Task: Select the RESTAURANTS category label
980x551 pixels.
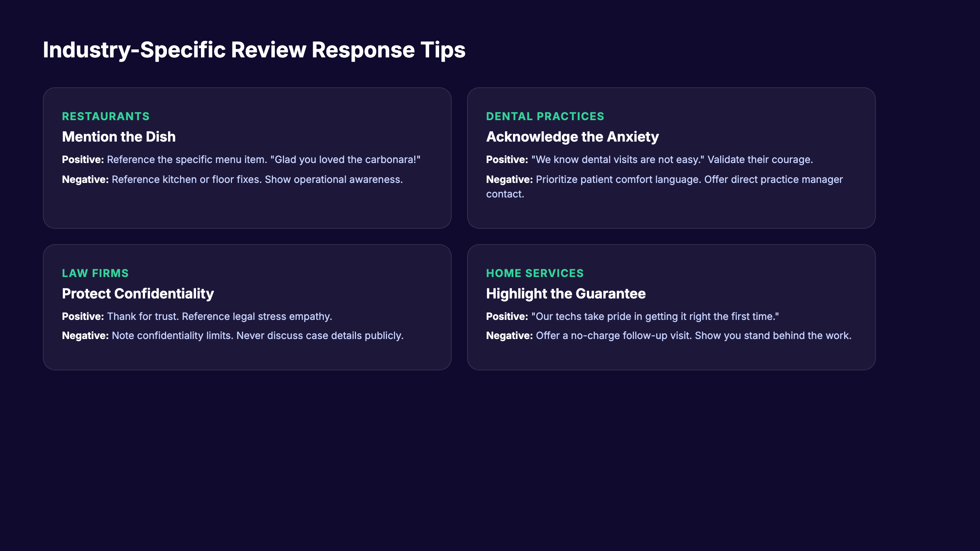Action: (x=106, y=116)
